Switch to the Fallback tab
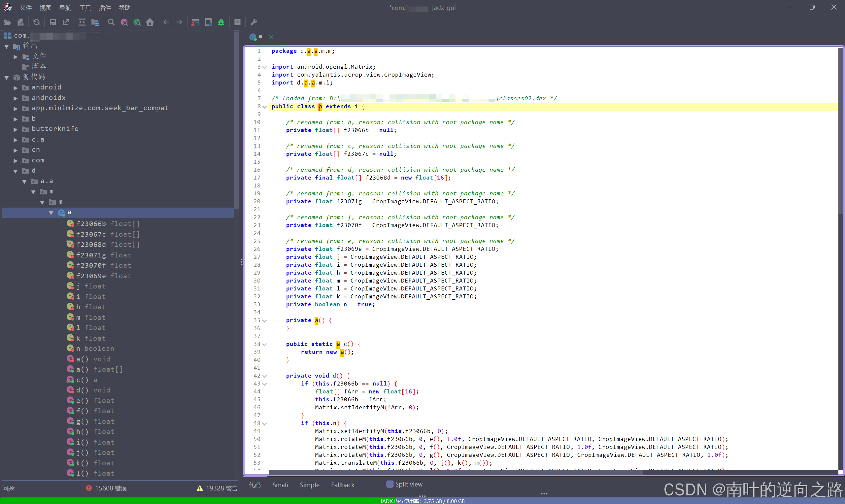The height and width of the screenshot is (504, 845). point(342,485)
